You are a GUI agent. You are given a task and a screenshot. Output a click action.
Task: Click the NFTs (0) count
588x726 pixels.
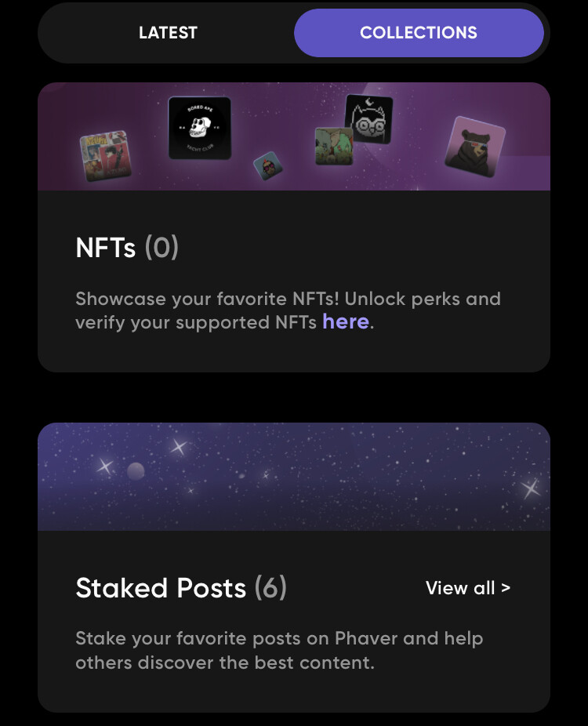(162, 247)
